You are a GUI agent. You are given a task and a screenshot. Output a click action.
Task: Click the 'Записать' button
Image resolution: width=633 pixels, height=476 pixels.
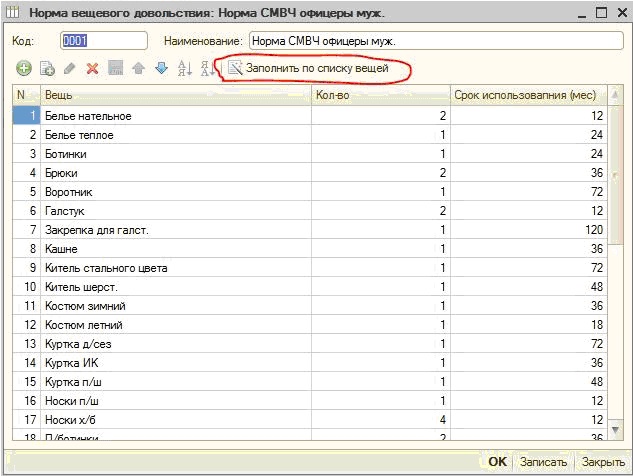click(x=544, y=462)
